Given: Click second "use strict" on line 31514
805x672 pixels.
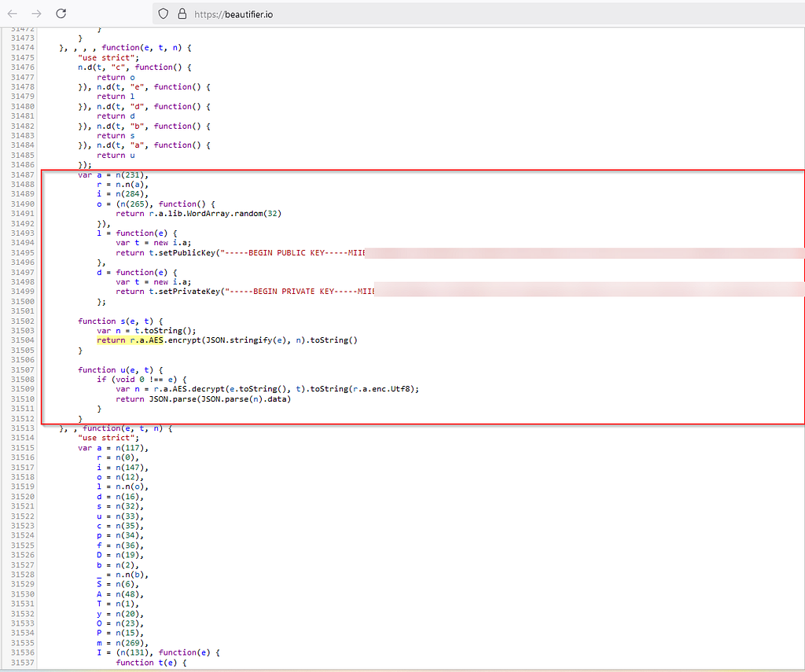Looking at the screenshot, I should coord(106,438).
